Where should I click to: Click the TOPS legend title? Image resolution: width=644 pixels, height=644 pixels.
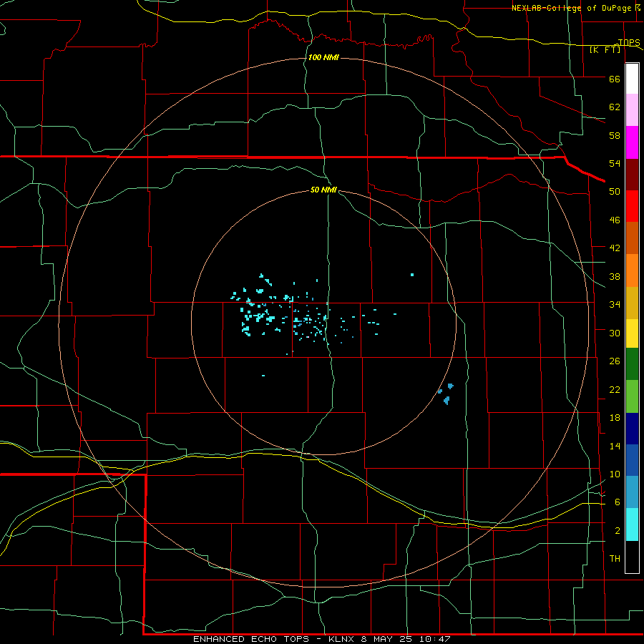[629, 42]
